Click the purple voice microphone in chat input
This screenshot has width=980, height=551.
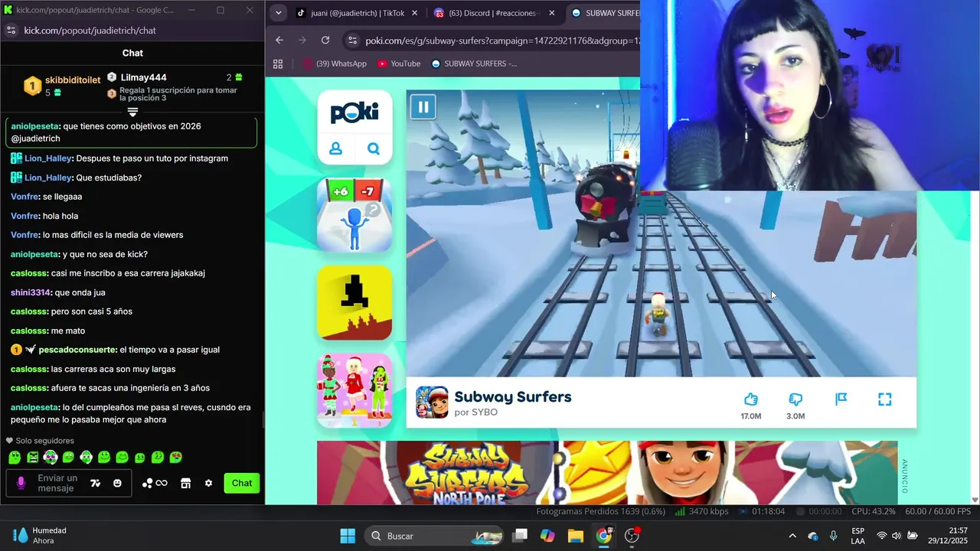21,483
